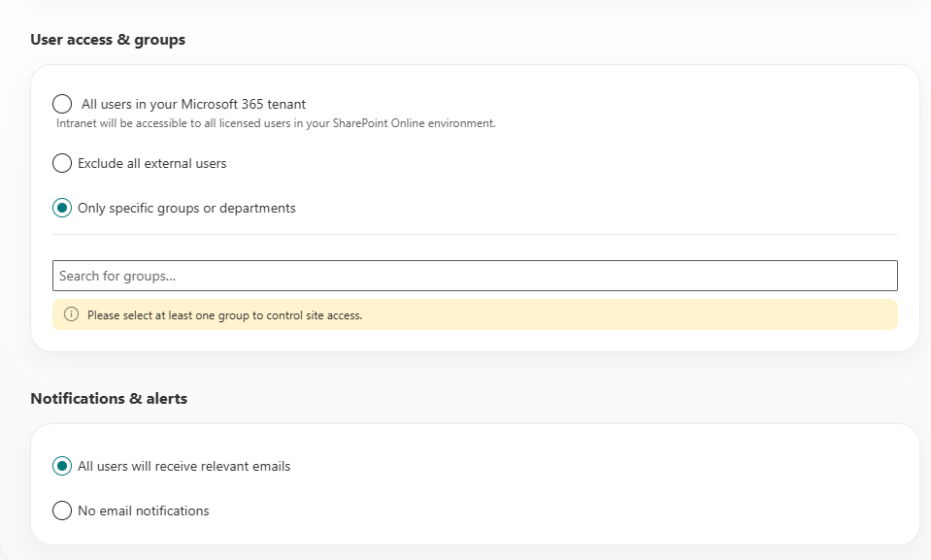
Task: Click the 'Notifications & alerts' heading
Action: point(109,399)
